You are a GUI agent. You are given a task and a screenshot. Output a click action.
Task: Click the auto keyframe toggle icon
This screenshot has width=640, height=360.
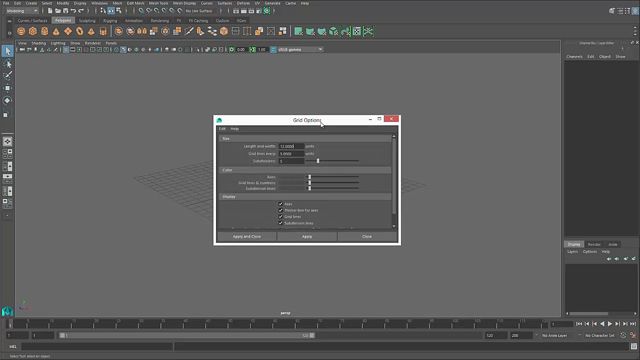point(623,336)
